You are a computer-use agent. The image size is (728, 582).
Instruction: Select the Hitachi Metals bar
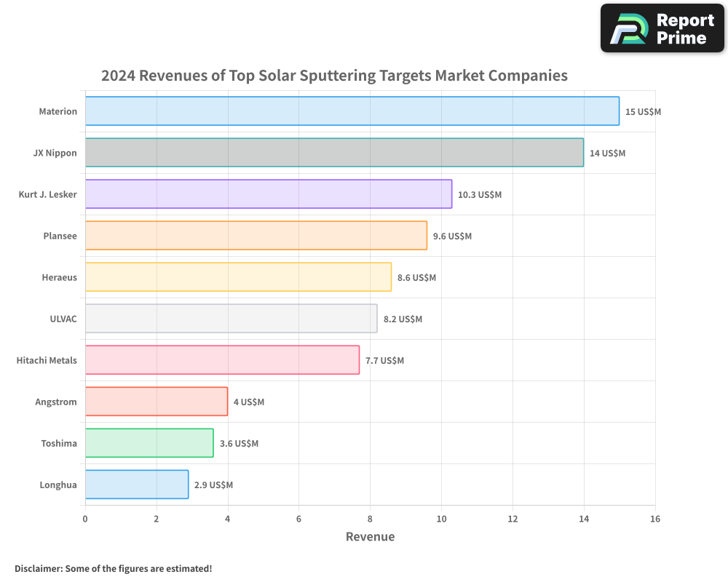pos(222,360)
